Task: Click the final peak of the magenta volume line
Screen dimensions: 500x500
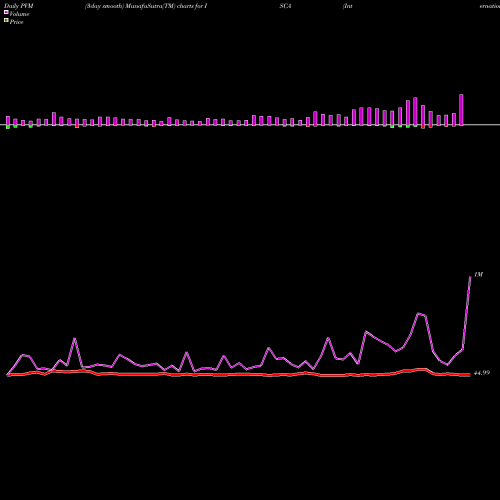Action: coord(470,277)
